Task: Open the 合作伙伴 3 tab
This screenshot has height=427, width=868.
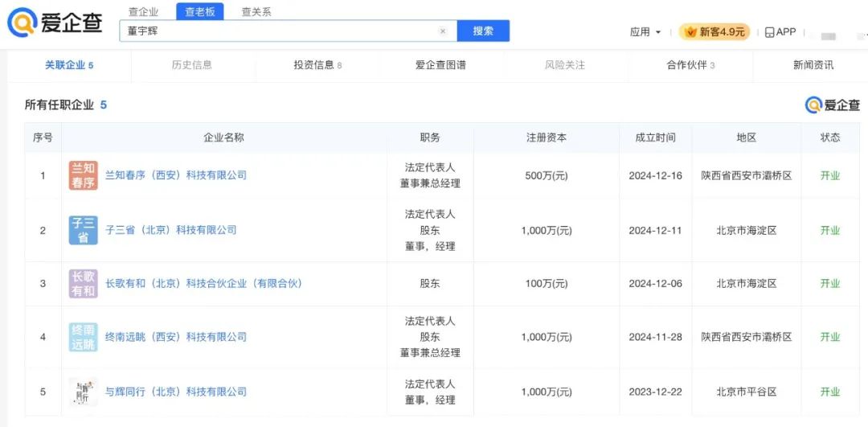Action: point(690,65)
